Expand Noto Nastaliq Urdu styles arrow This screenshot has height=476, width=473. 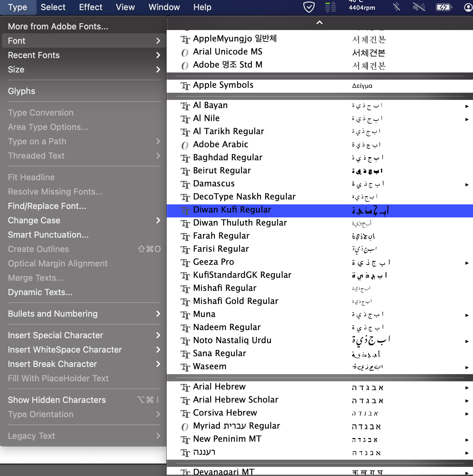(467, 341)
